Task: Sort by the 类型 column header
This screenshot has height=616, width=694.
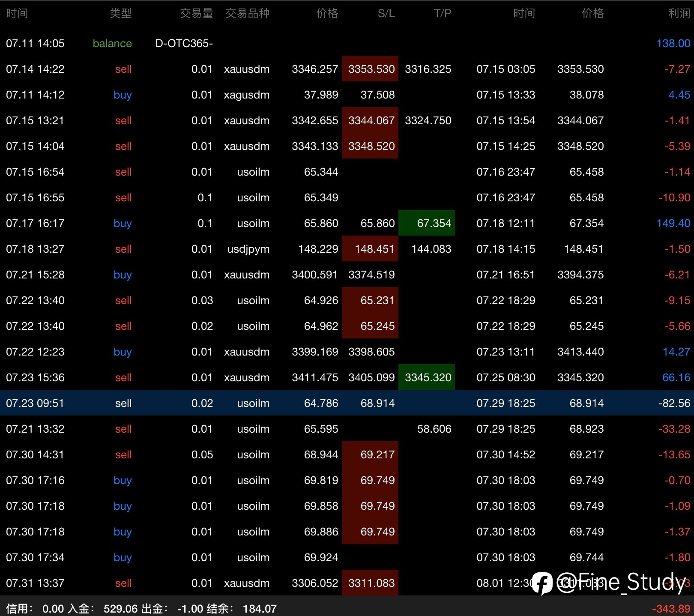Action: pos(120,13)
